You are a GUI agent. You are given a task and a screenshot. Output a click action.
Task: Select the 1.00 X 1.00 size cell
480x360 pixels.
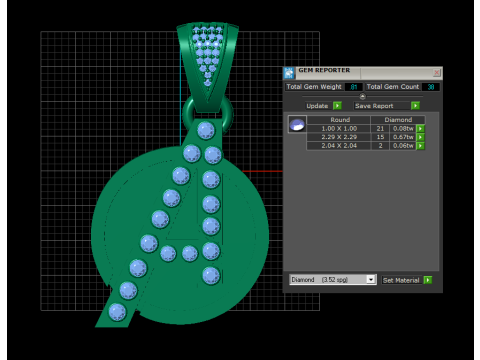click(339, 129)
